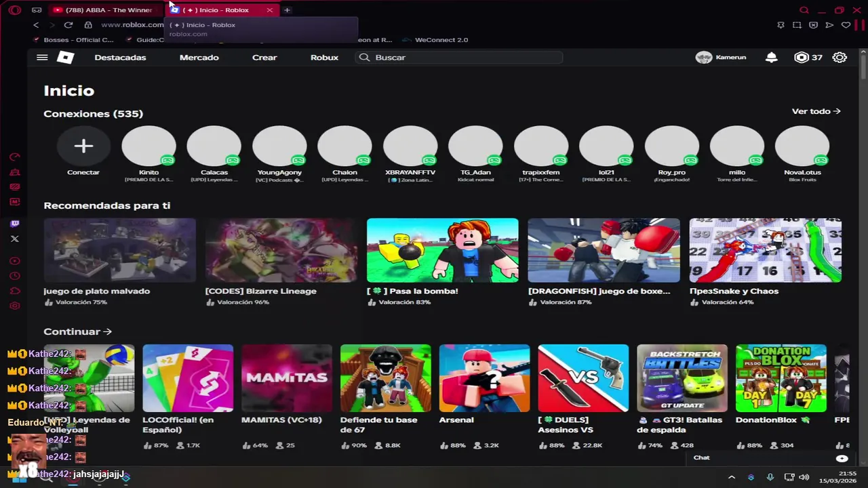Open the Robux menu item
Viewport: 868px width, 488px height.
(324, 58)
